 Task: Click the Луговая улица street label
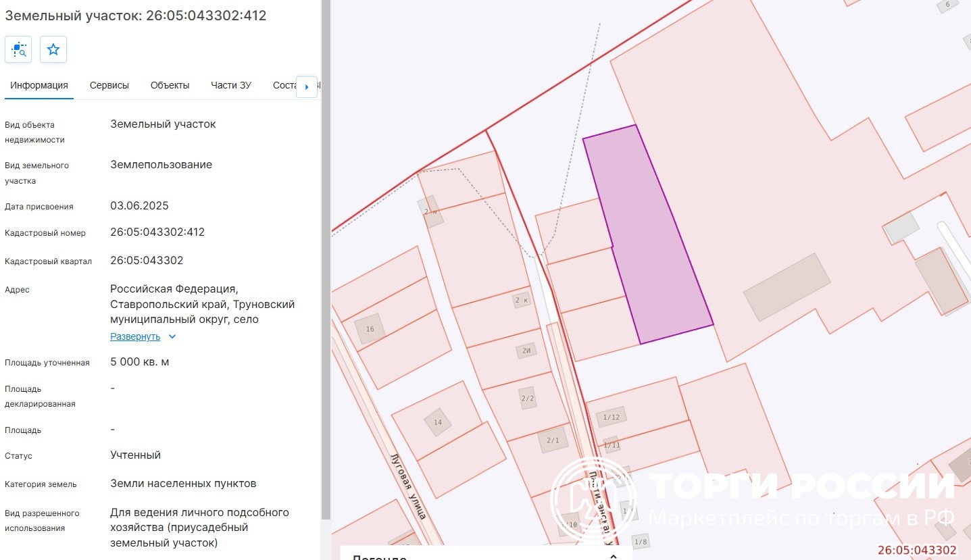point(409,485)
